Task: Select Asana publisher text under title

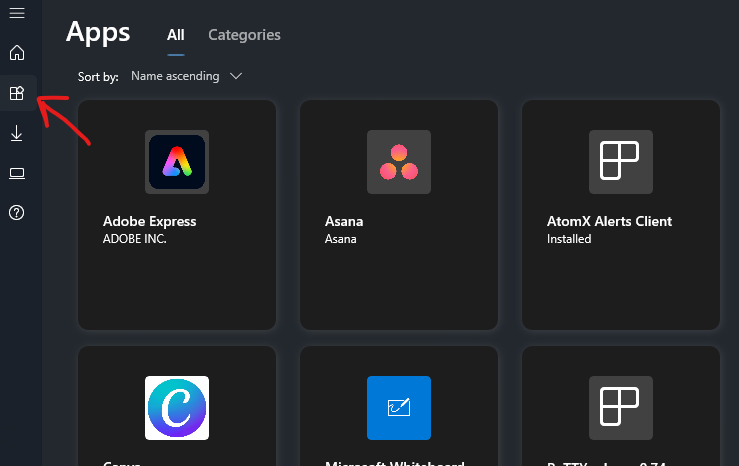Action: tap(341, 239)
